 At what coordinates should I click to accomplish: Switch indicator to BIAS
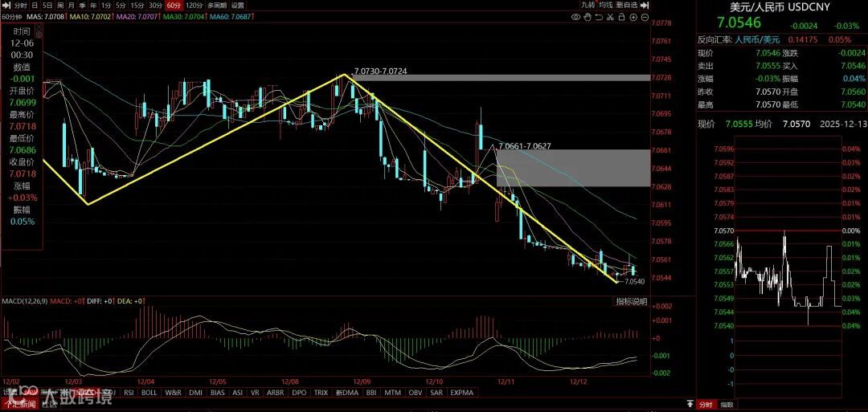(x=218, y=393)
